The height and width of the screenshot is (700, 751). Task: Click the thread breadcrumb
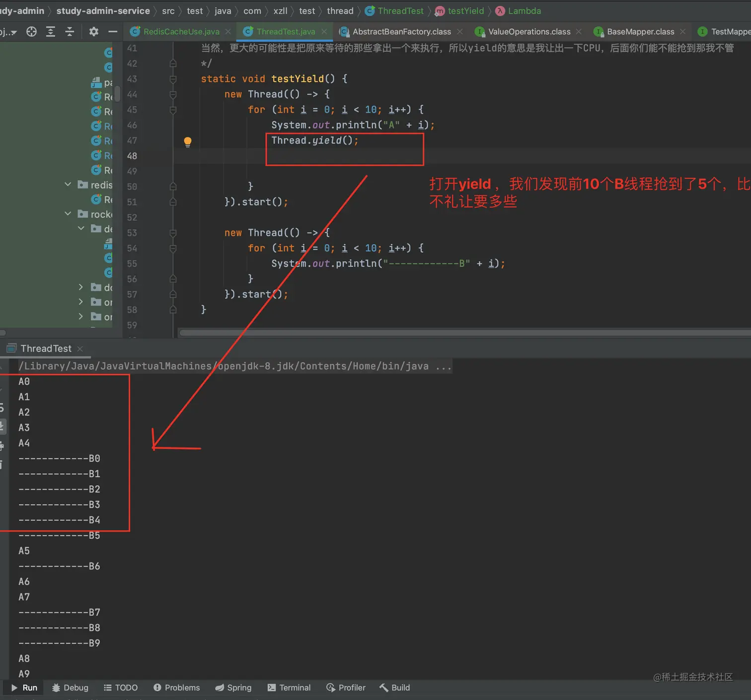point(340,11)
